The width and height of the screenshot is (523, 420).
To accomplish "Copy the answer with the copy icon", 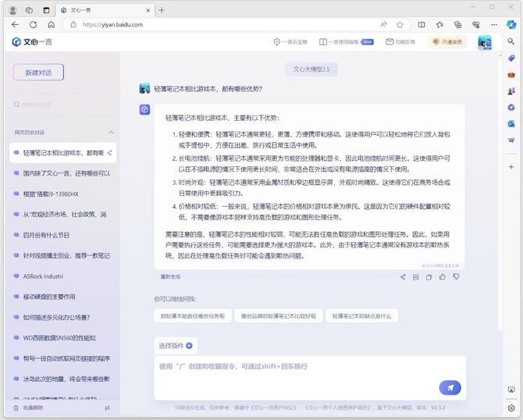I will point(429,277).
